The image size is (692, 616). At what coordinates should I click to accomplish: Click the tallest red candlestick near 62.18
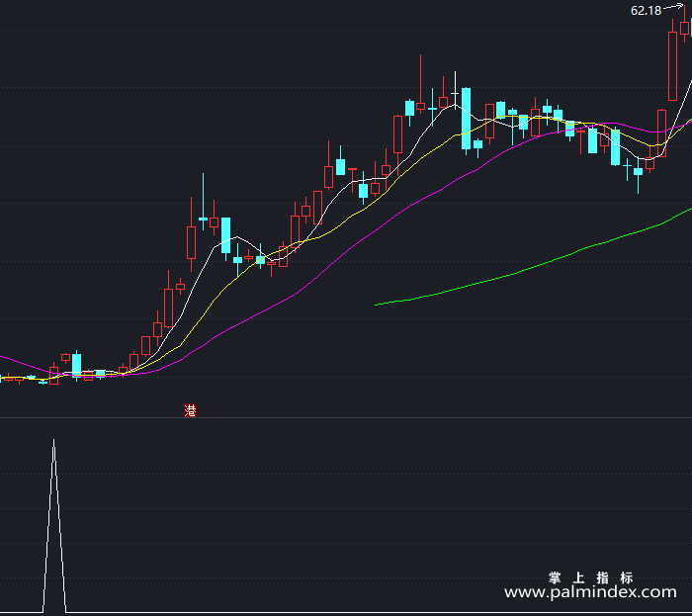(672, 66)
